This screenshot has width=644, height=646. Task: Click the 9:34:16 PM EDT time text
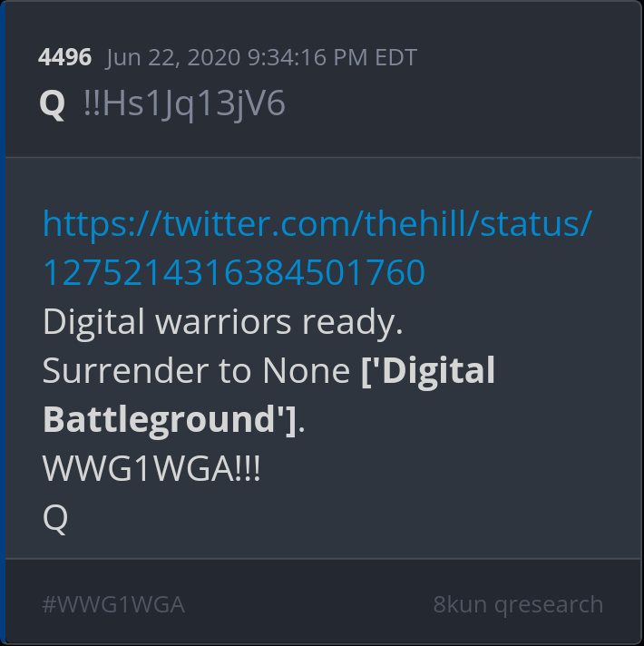[x=332, y=57]
